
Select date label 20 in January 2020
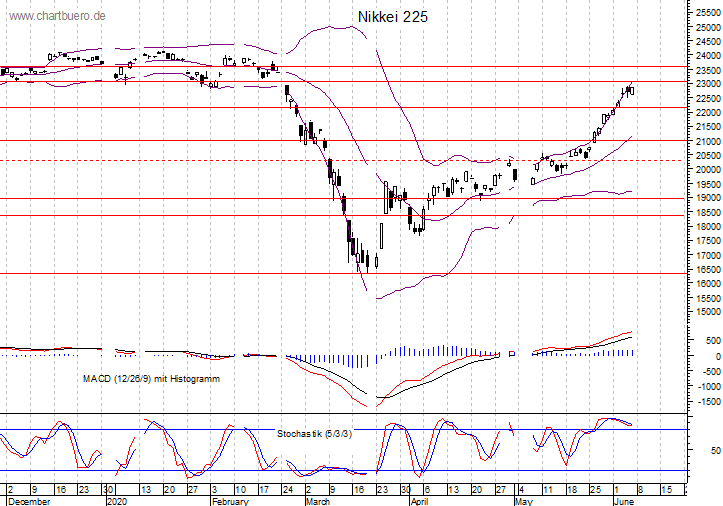(169, 489)
